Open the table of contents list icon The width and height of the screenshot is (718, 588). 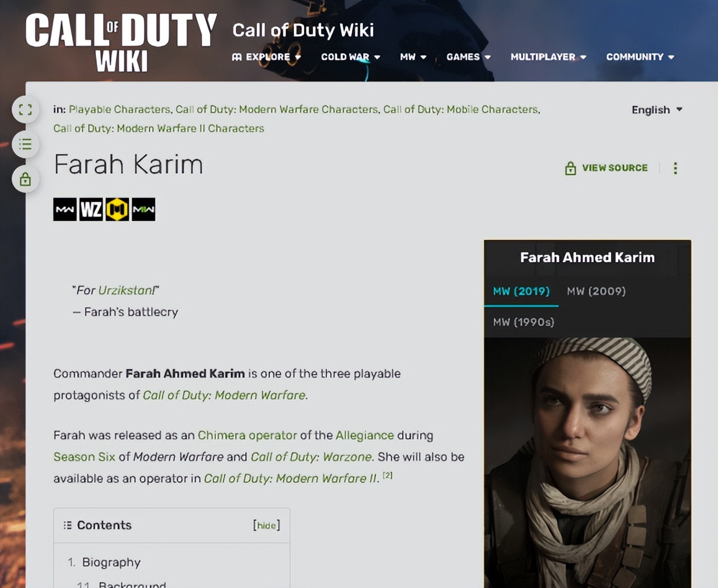coord(25,144)
